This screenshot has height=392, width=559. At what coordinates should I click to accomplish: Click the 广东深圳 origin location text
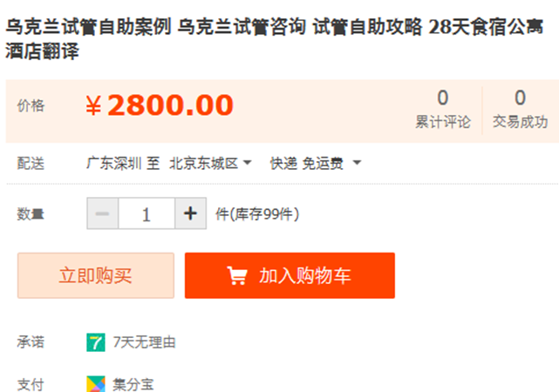point(113,164)
